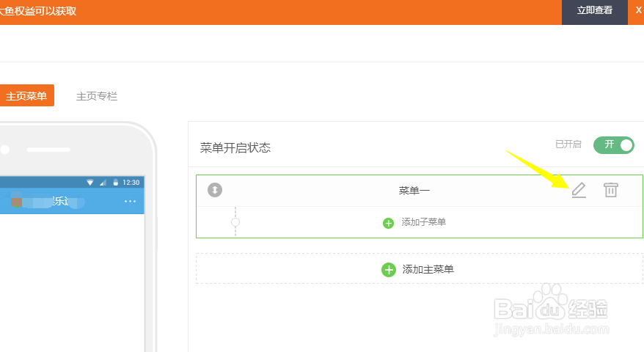The width and height of the screenshot is (644, 352).
Task: Click the sort handle icon beside 菜单一
Action: (x=215, y=190)
